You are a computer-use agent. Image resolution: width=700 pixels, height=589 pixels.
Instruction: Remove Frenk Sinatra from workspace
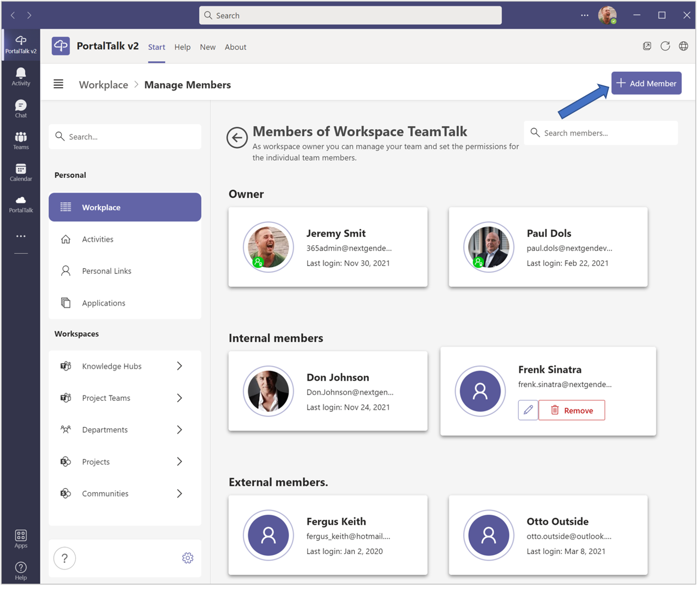572,411
